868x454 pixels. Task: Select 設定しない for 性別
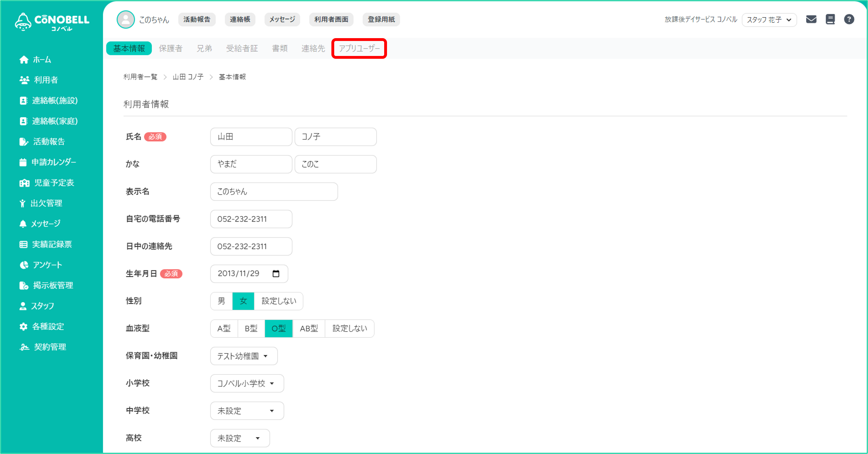(279, 301)
